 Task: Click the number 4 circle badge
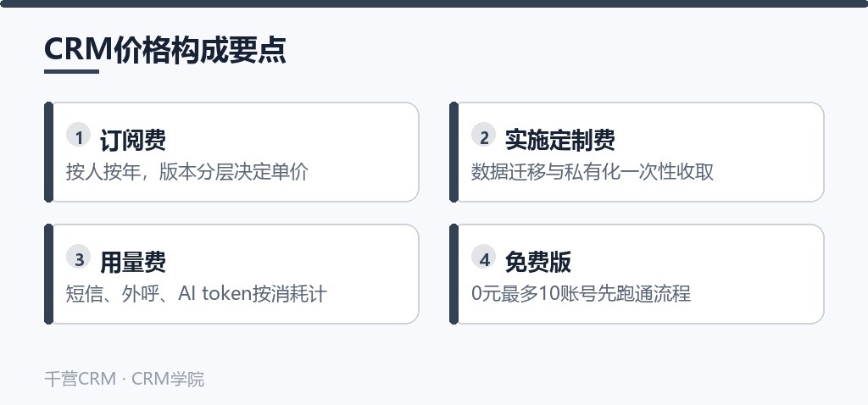pyautogui.click(x=483, y=256)
